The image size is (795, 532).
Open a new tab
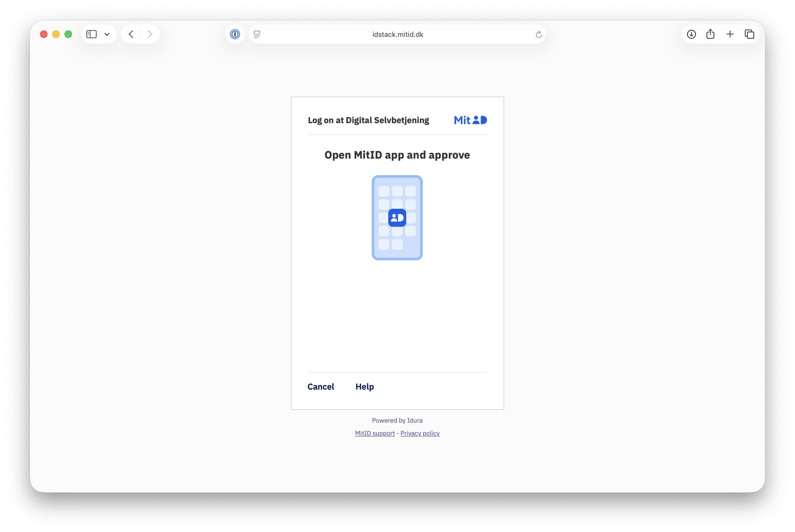point(730,34)
